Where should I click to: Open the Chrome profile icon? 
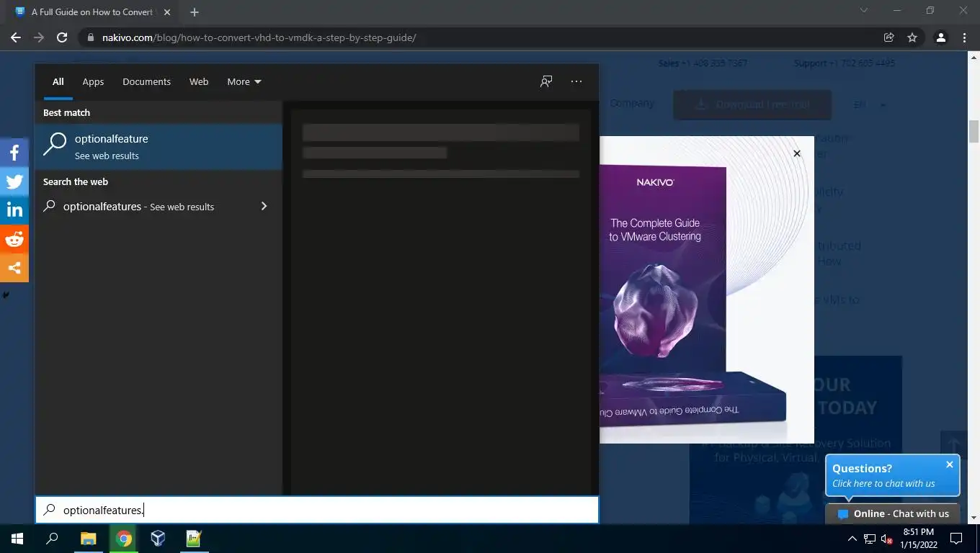pyautogui.click(x=940, y=37)
